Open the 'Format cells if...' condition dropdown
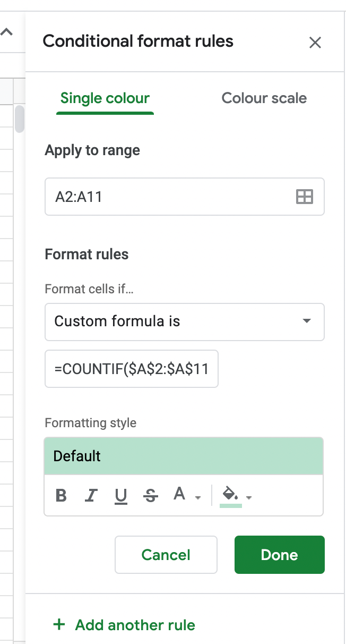Image resolution: width=346 pixels, height=644 pixels. point(184,322)
